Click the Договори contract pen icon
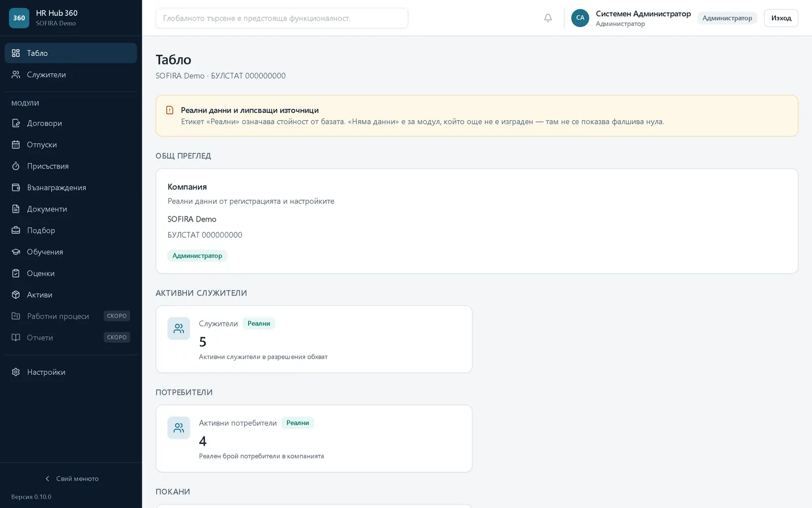Viewport: 812px width, 508px height. [x=16, y=123]
